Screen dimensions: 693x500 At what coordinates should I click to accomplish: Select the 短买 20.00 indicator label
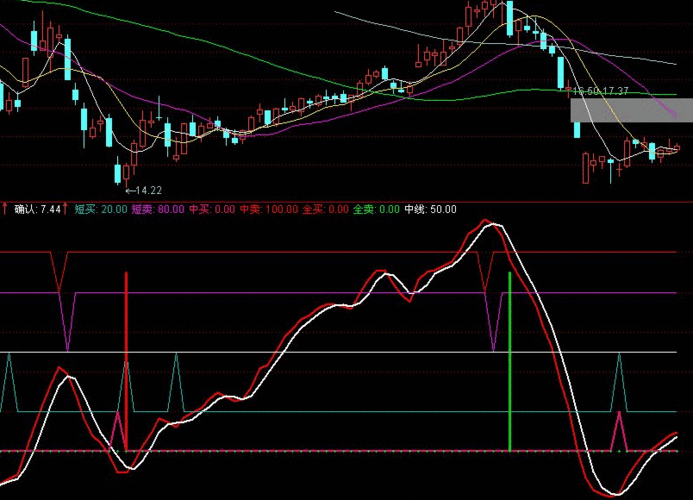tap(101, 209)
